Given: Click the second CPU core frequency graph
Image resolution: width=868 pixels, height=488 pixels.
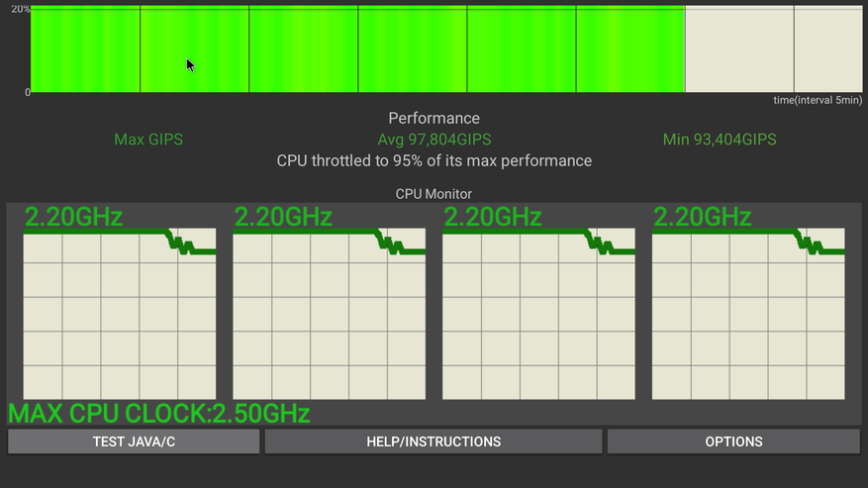Looking at the screenshot, I should coord(330,314).
